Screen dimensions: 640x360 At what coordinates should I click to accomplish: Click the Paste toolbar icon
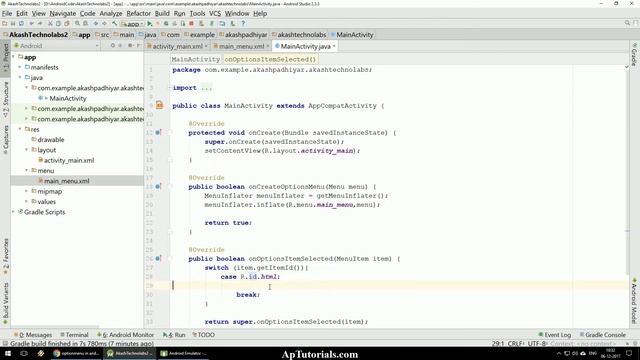coord(67,24)
